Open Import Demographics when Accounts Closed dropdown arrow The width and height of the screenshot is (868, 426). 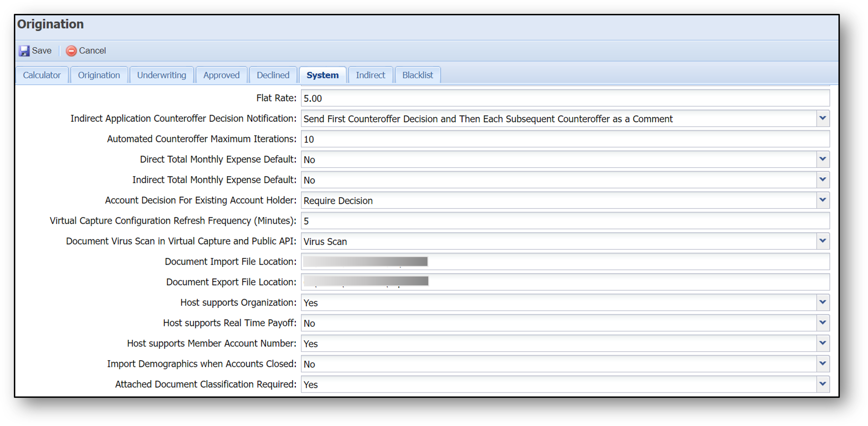coord(823,364)
